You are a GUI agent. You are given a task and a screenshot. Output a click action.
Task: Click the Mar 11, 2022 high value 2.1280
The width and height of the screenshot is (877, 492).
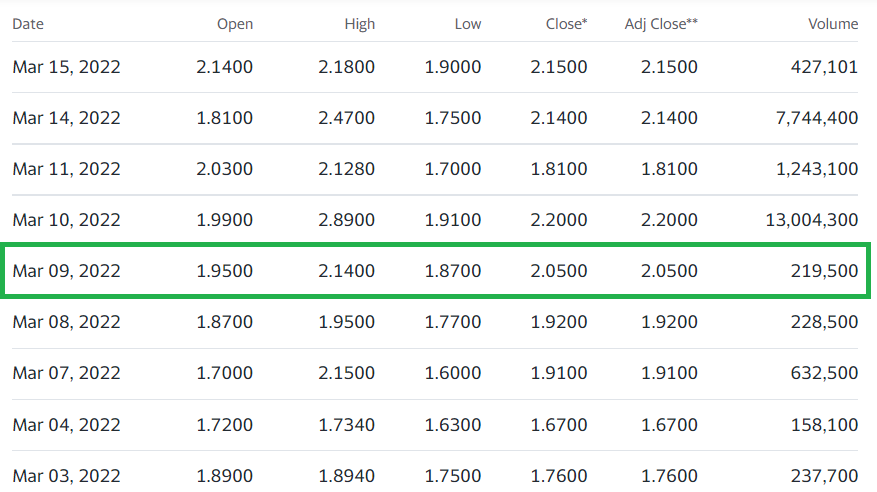point(346,169)
